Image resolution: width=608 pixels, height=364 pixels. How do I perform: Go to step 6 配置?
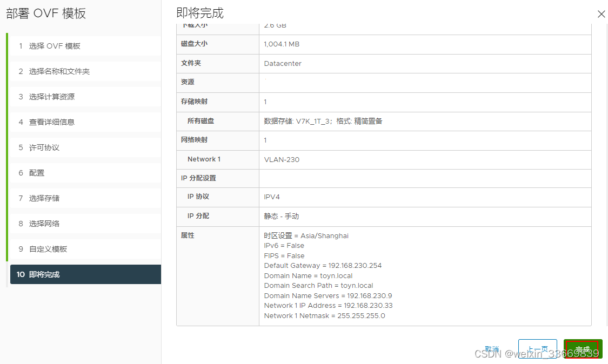pos(85,173)
